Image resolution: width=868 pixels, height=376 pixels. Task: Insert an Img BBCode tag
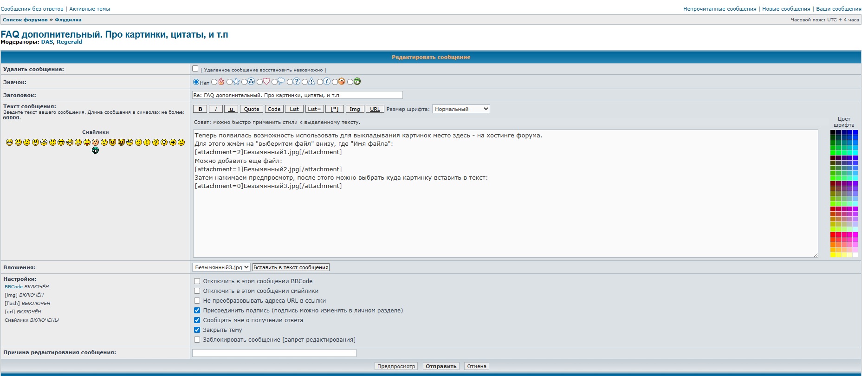[x=355, y=109]
